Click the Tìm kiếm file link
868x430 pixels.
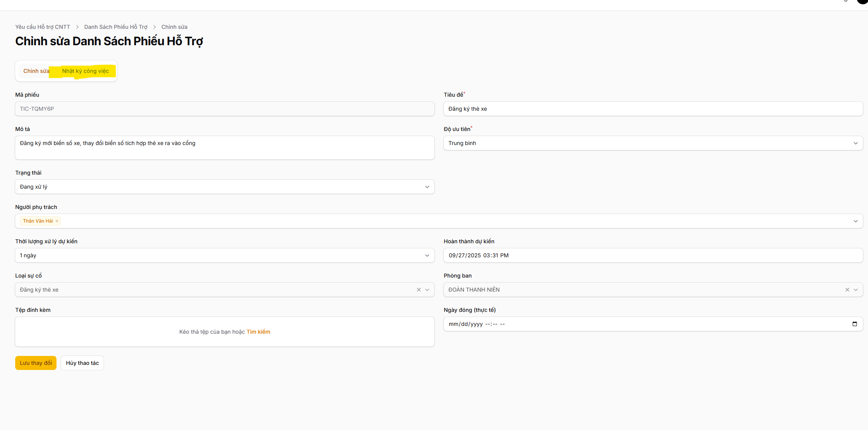pos(258,332)
